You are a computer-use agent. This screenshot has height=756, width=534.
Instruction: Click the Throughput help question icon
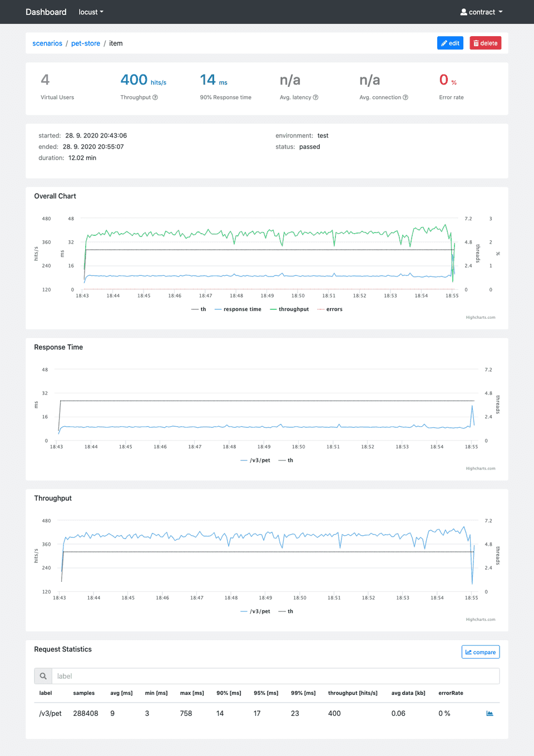click(155, 97)
